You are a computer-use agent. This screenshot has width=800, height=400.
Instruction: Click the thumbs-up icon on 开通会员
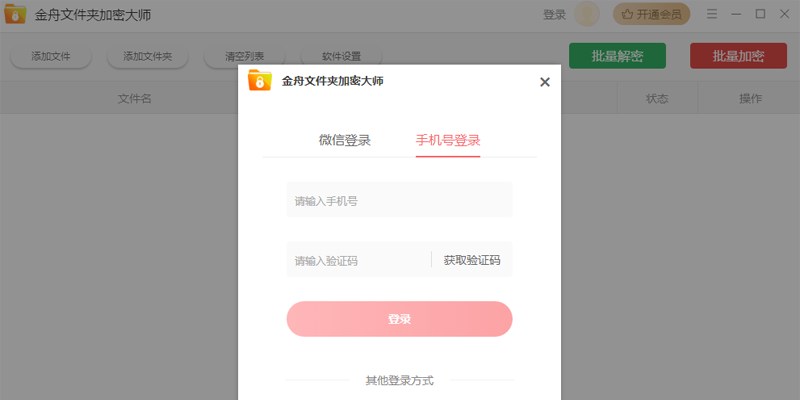627,15
